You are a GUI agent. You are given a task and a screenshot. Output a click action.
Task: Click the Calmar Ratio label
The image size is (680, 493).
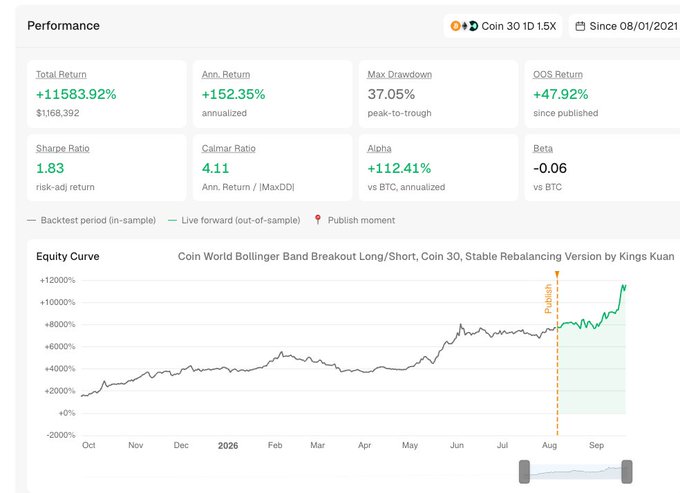229,148
